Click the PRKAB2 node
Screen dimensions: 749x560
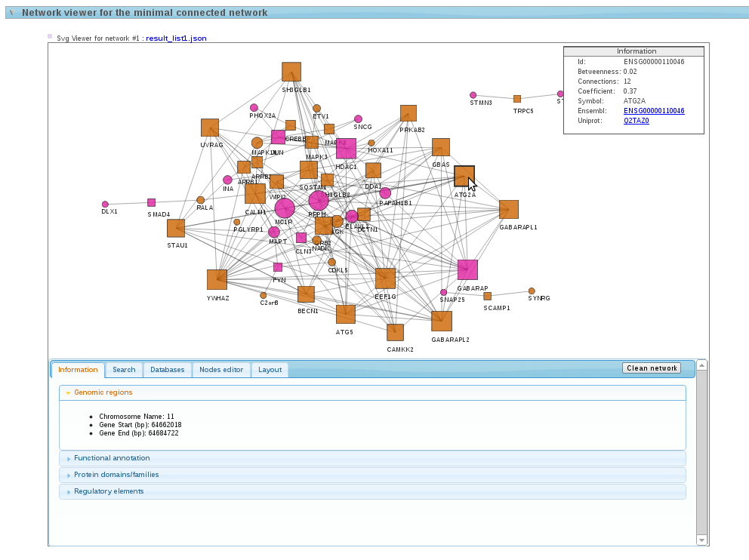tap(408, 113)
